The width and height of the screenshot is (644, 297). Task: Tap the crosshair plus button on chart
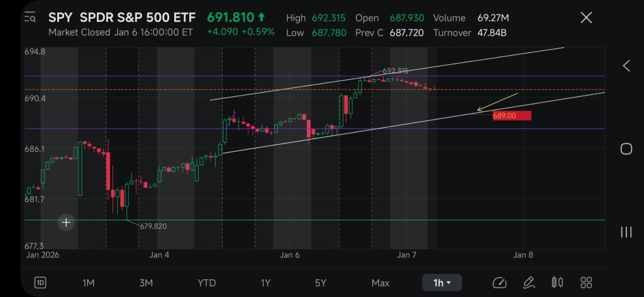tap(66, 223)
